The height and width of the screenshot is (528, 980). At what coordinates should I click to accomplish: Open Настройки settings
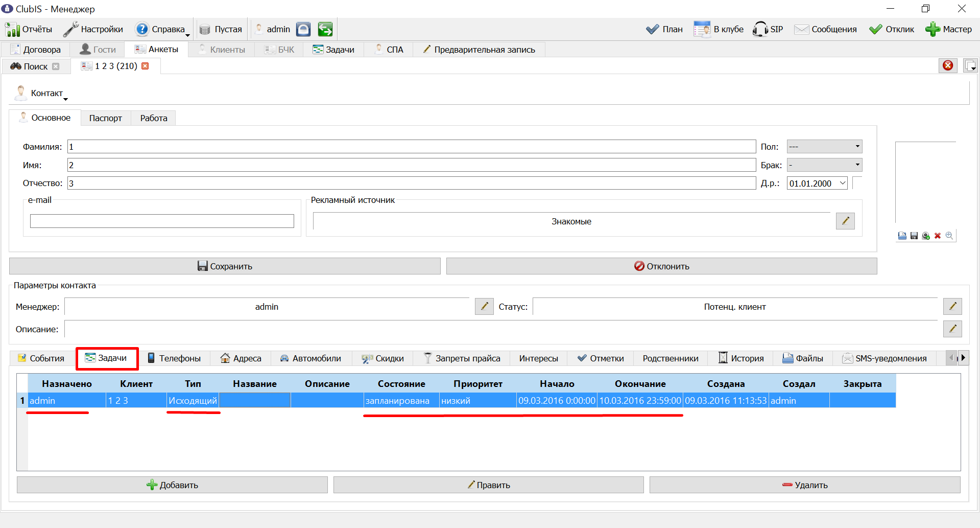coord(93,29)
